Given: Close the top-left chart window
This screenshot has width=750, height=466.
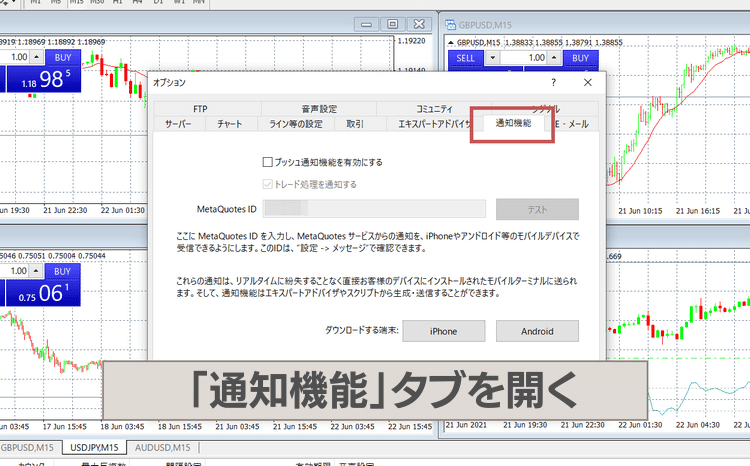Looking at the screenshot, I should click(419, 24).
